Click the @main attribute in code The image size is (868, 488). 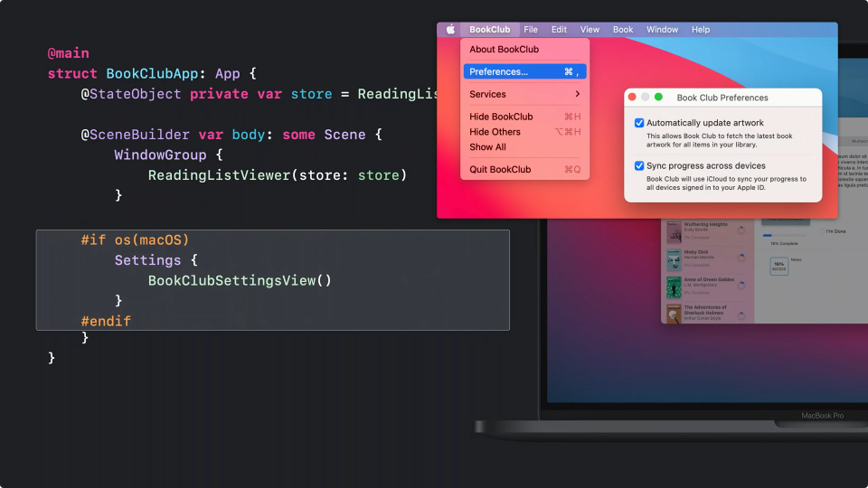coord(68,53)
